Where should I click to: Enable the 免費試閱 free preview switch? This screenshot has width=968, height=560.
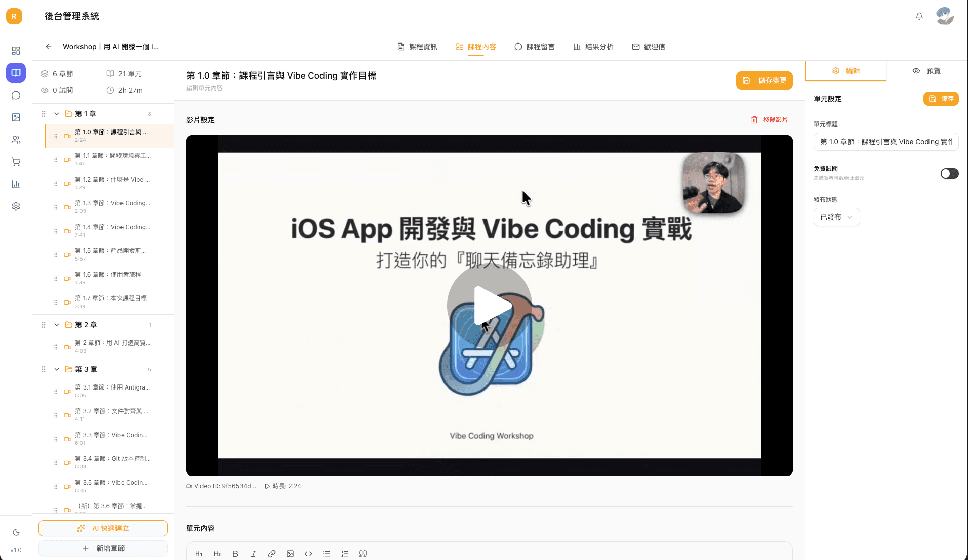949,174
